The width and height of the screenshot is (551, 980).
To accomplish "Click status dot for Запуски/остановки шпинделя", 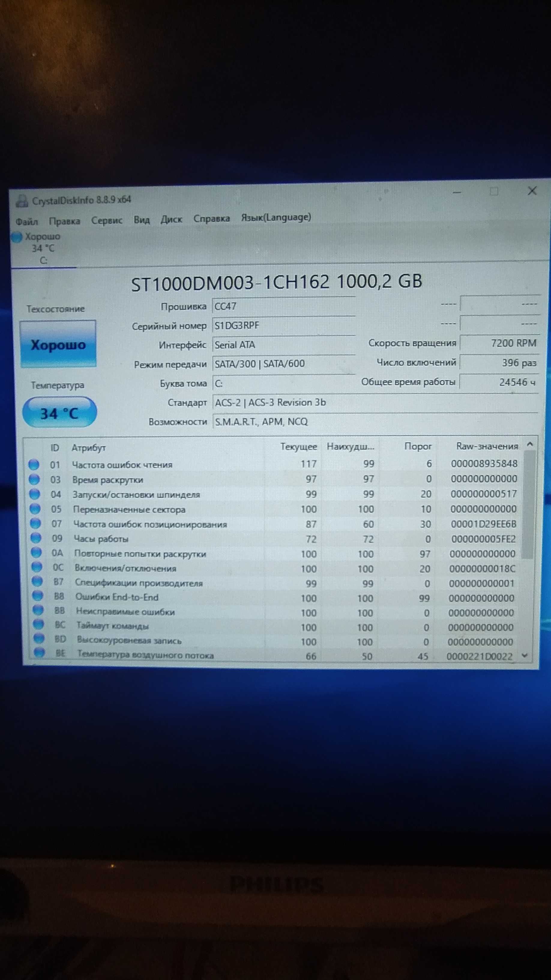I will (35, 494).
